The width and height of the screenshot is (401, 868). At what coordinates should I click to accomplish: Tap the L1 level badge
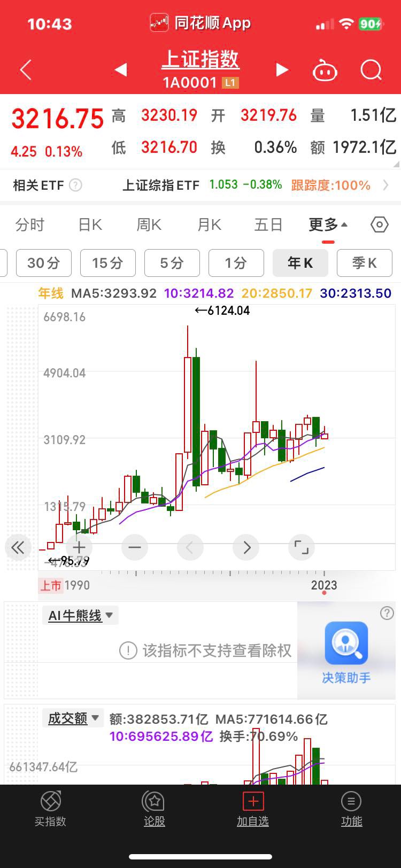pyautogui.click(x=230, y=83)
